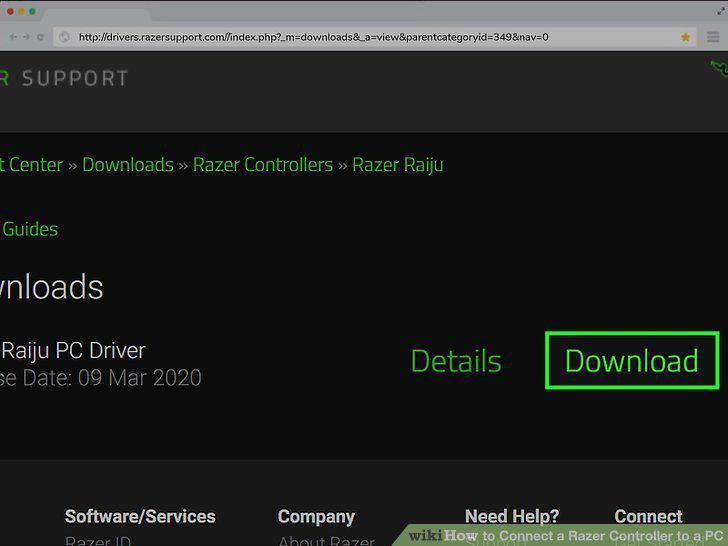Click the release date 09 Mar 2020
The width and height of the screenshot is (728, 546).
(140, 378)
